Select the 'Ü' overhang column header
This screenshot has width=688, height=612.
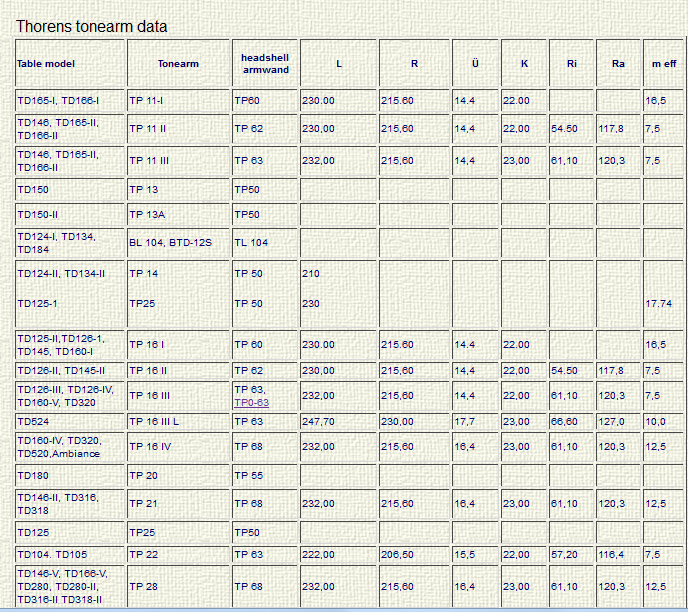coord(475,64)
